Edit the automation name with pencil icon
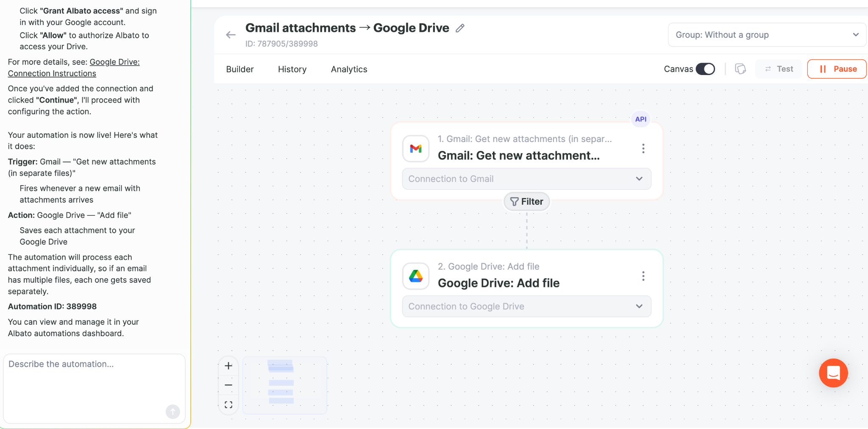The width and height of the screenshot is (868, 429). pyautogui.click(x=460, y=28)
